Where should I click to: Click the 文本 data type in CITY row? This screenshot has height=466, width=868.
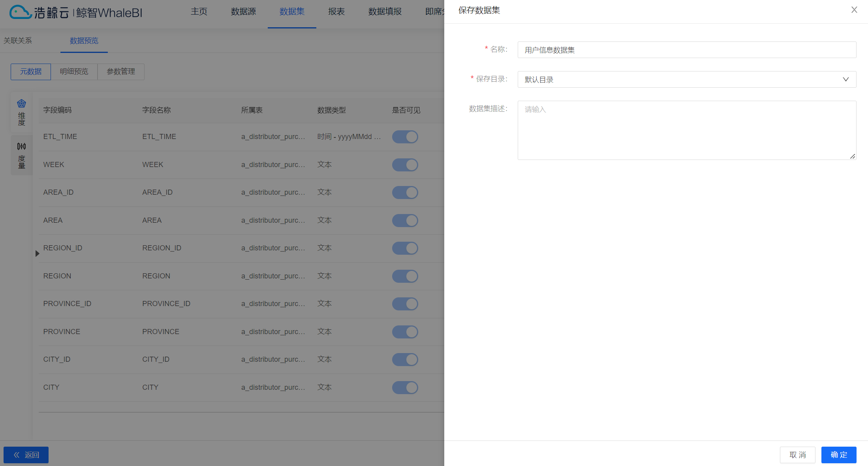pos(324,387)
